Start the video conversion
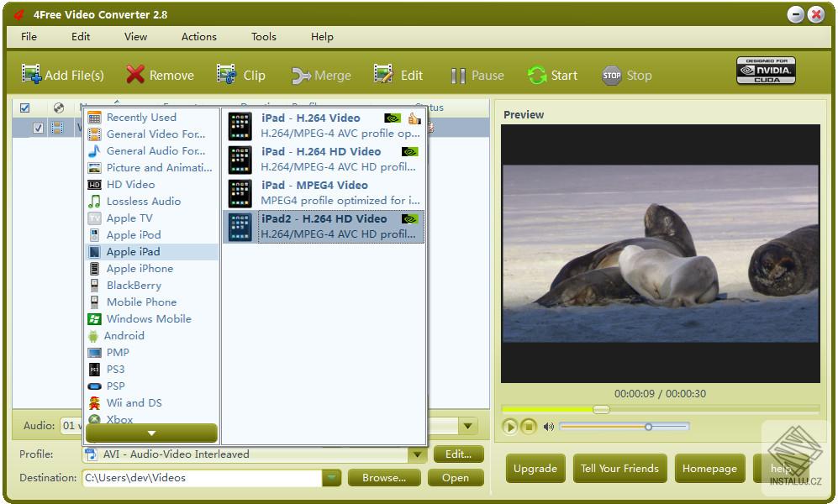This screenshot has height=504, width=838. click(538, 75)
